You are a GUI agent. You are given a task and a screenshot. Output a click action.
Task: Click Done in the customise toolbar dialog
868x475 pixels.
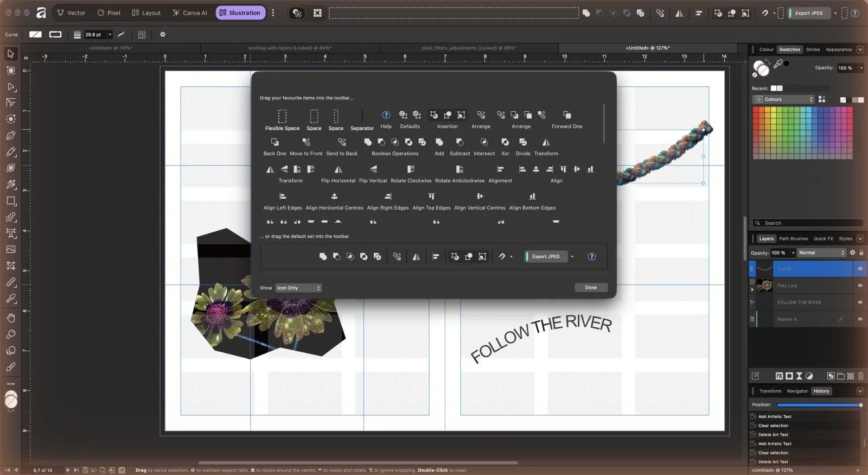(x=591, y=288)
